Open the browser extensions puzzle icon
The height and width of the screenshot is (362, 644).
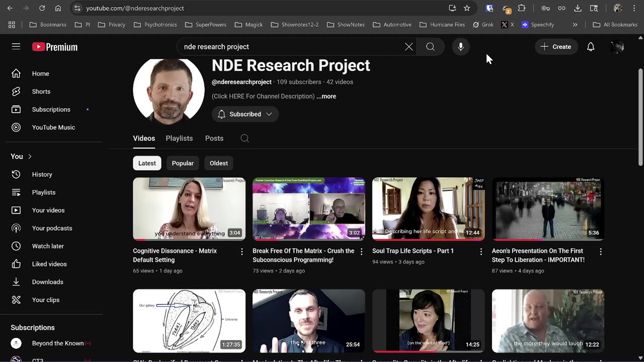[522, 8]
